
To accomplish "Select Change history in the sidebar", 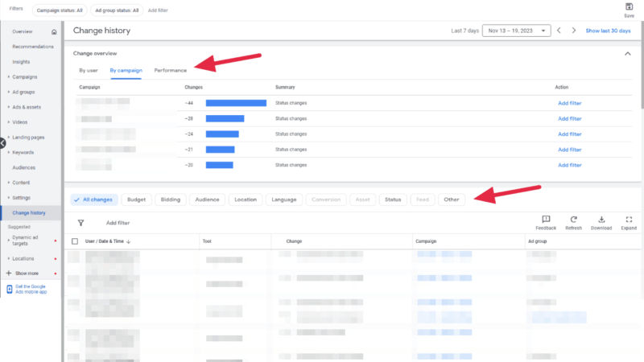I will point(29,213).
